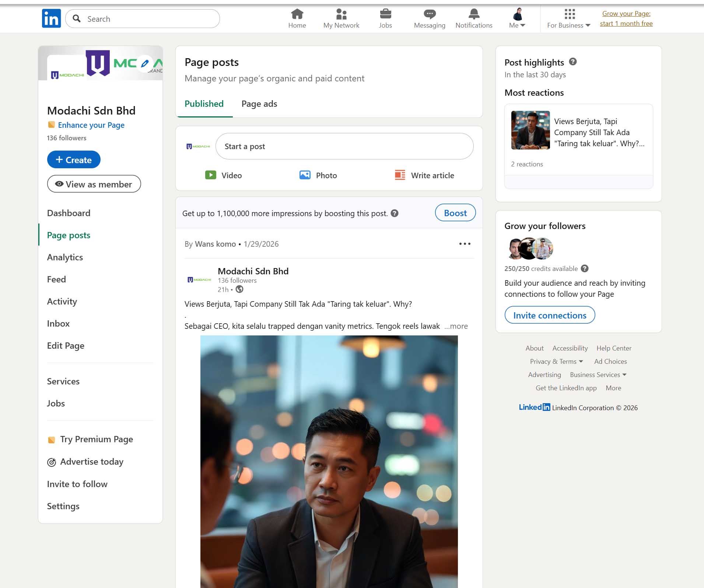The height and width of the screenshot is (588, 704).
Task: Click the Boost button on the post
Action: pos(455,212)
